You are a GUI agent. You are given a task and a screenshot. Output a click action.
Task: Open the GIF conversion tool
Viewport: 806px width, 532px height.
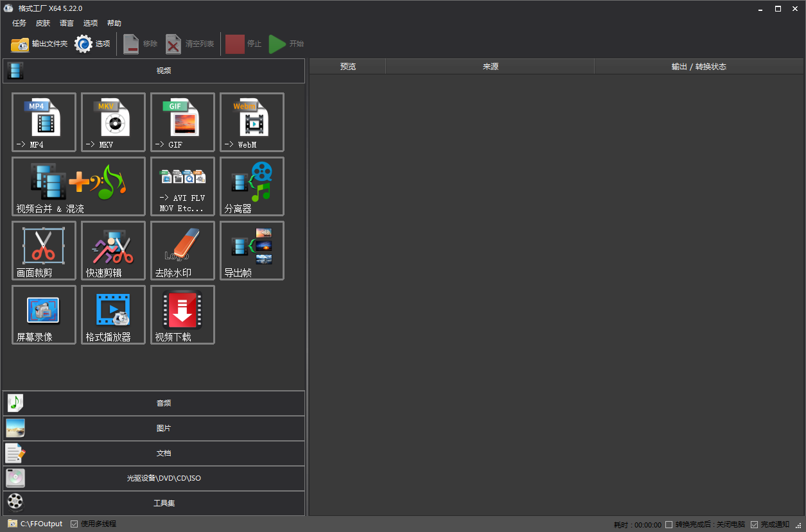tap(182, 122)
